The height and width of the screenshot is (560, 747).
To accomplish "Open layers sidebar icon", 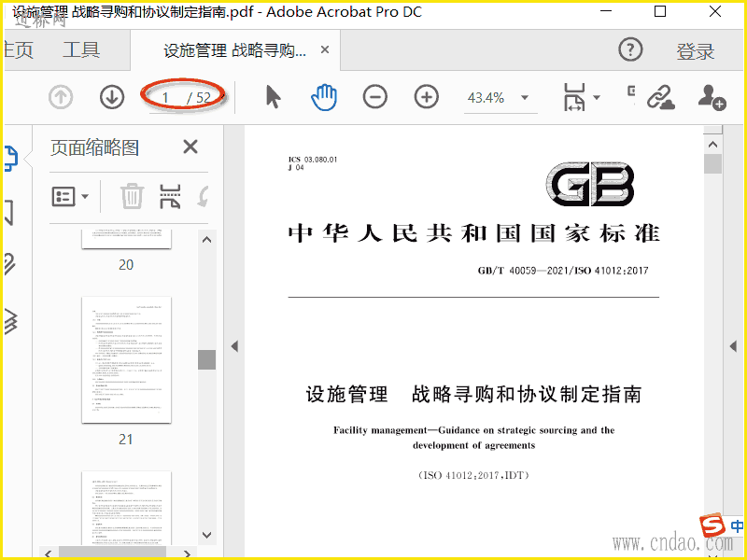I will tap(10, 320).
